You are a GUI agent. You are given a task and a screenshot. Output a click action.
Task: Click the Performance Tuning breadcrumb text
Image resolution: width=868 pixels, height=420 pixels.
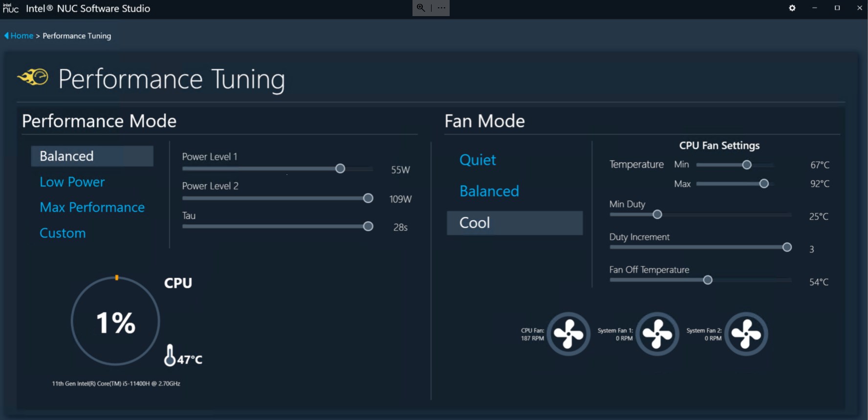click(x=77, y=36)
